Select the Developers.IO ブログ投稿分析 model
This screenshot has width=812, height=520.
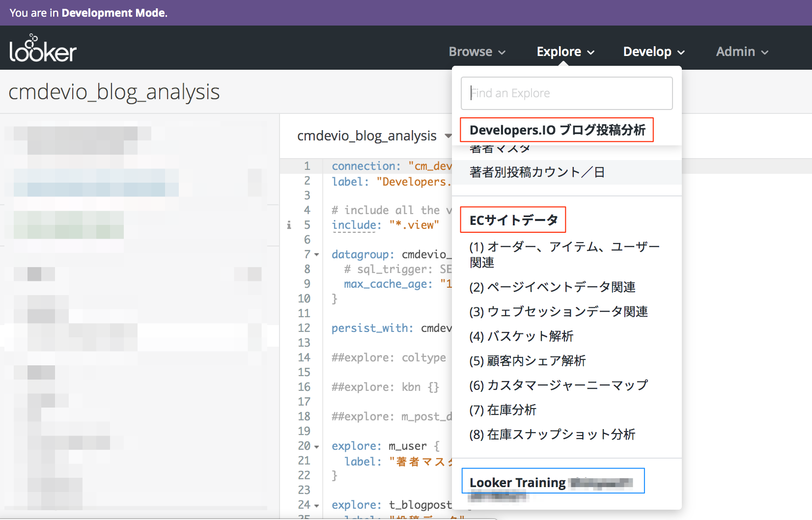tap(557, 130)
